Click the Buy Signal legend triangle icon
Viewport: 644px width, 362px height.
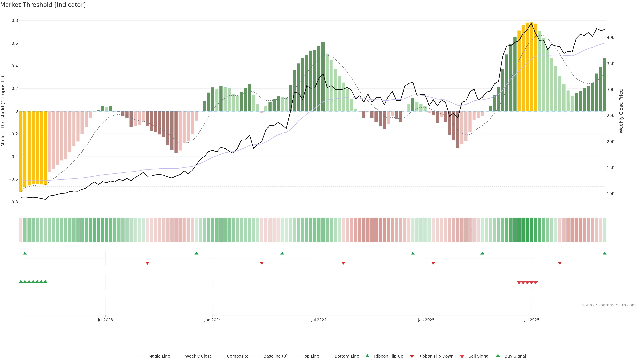pos(498,356)
